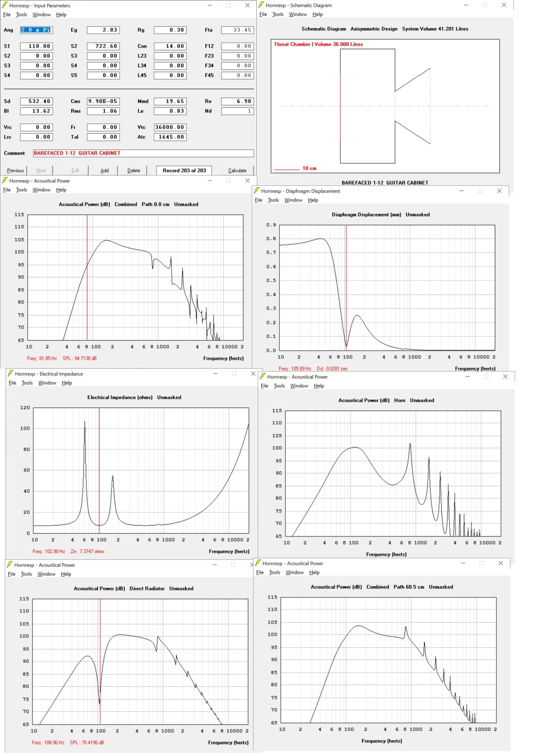The width and height of the screenshot is (539, 756).
Task: Click the S2 field showing 722.60
Action: (x=103, y=46)
